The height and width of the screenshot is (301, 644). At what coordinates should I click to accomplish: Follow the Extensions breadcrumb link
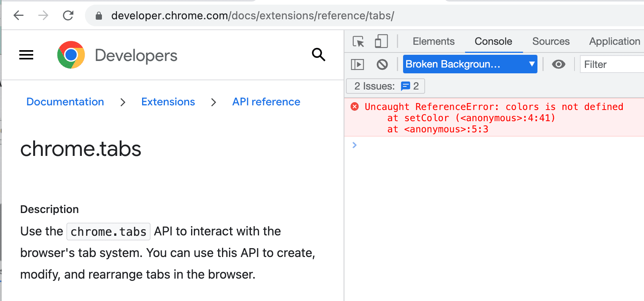(168, 101)
